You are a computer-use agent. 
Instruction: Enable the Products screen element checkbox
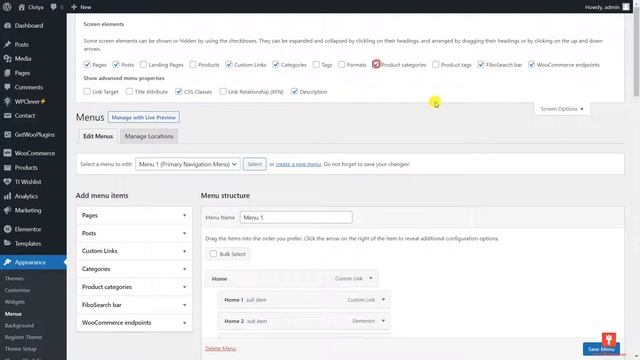[x=193, y=64]
